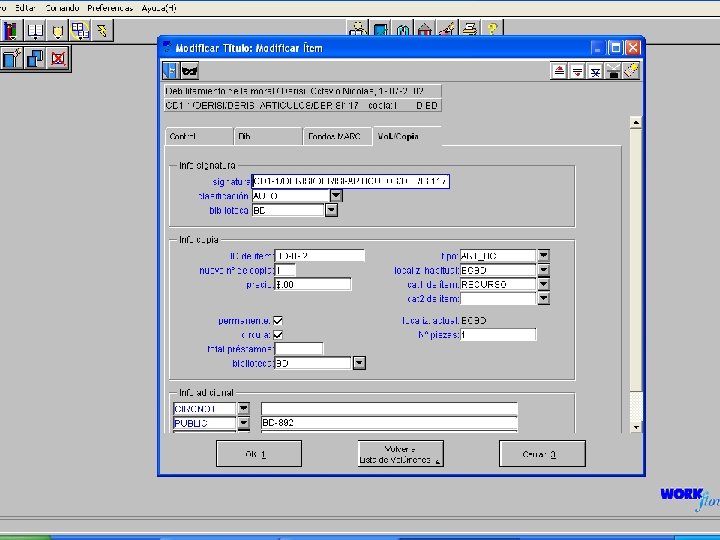This screenshot has height=540, width=720.
Task: Click the total préstamos field
Action: [x=298, y=349]
